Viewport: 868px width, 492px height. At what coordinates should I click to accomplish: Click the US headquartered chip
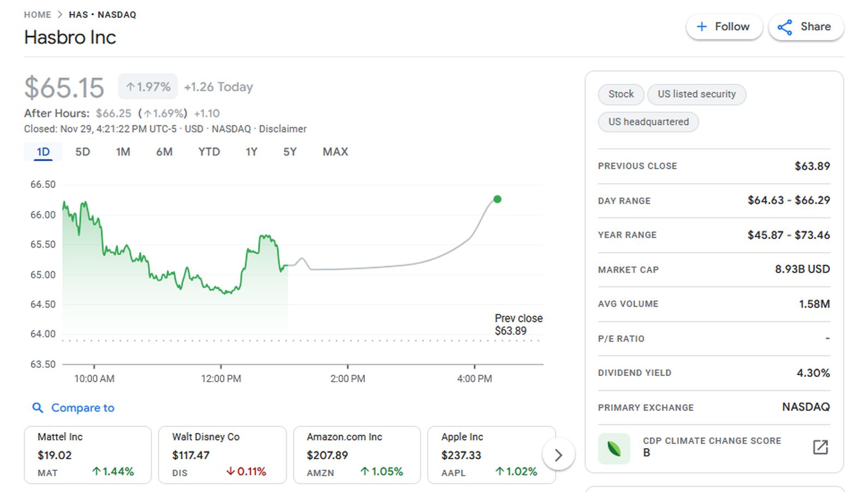tap(648, 122)
